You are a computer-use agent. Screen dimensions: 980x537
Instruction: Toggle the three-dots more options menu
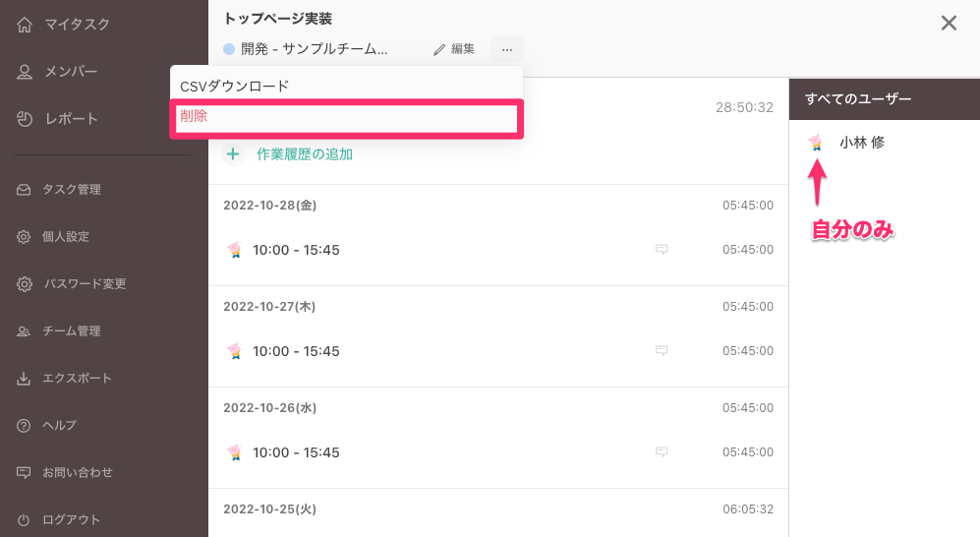(x=507, y=49)
